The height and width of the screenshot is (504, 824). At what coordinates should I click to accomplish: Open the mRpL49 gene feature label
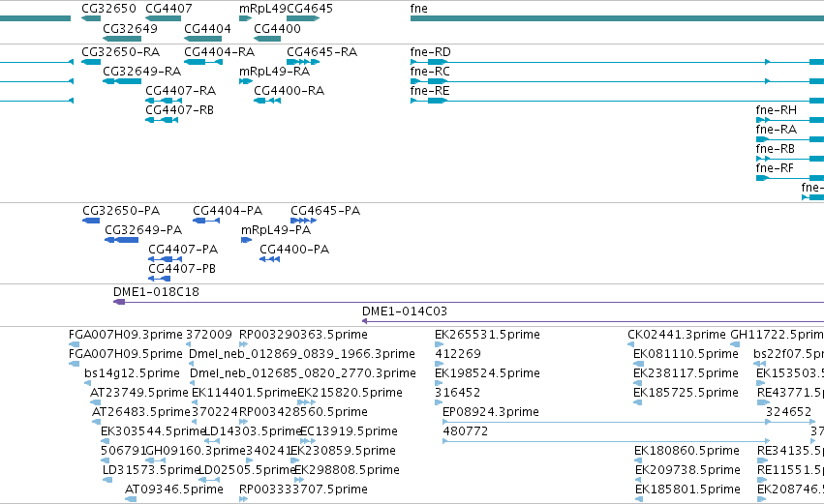[262, 9]
